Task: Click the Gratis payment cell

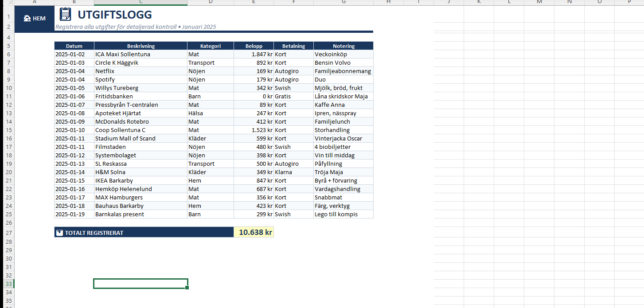Action: pos(293,96)
